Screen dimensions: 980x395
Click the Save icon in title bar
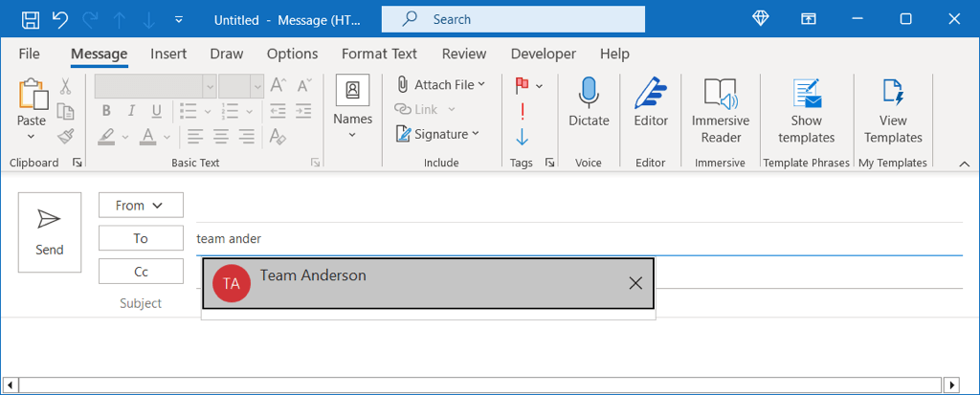(31, 19)
